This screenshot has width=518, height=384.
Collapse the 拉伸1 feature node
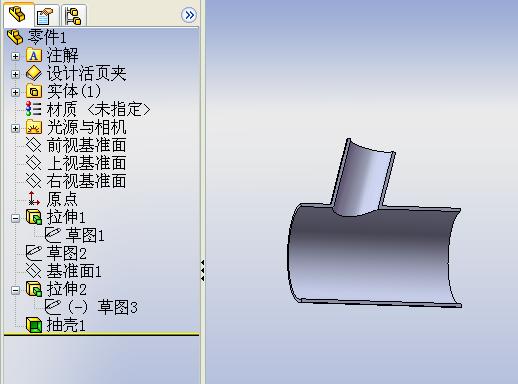click(15, 218)
